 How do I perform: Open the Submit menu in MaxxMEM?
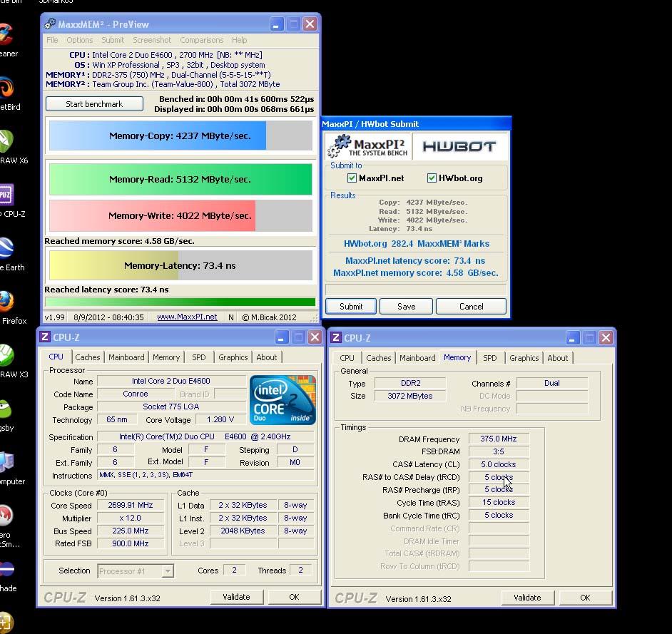coord(113,40)
